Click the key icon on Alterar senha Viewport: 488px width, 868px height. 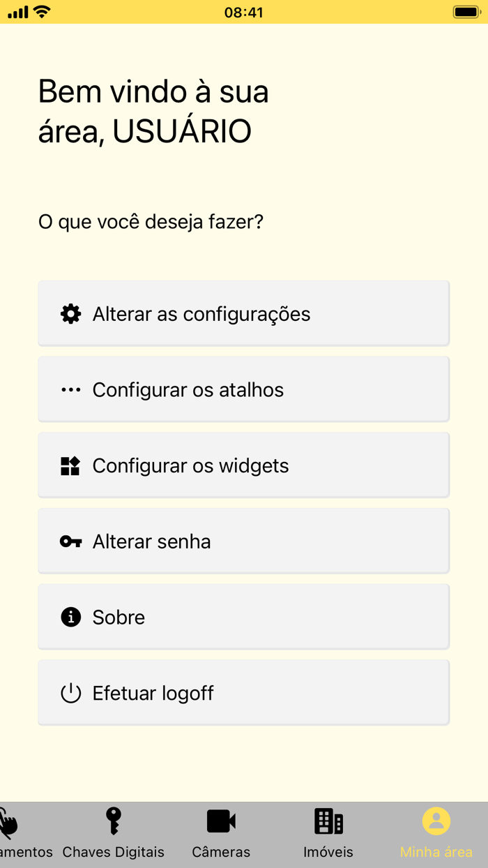pyautogui.click(x=70, y=541)
